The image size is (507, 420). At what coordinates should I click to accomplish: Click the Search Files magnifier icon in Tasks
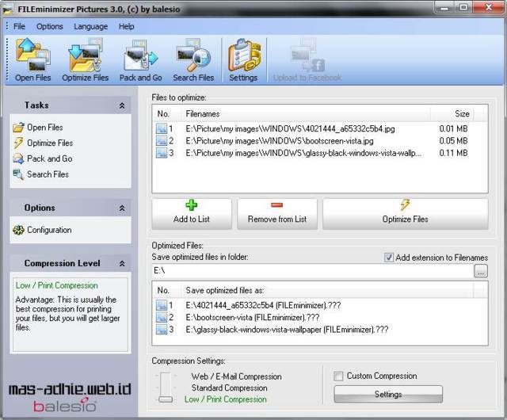coord(18,174)
